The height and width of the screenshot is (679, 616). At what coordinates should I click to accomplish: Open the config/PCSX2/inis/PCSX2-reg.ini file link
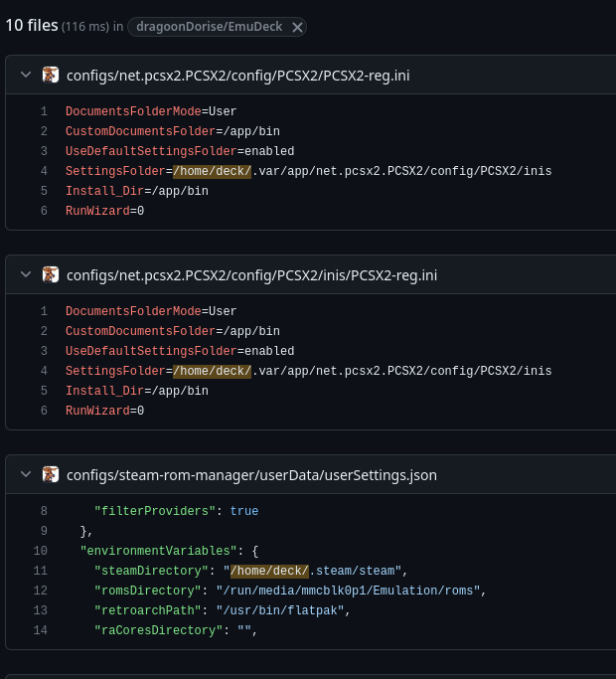[251, 275]
